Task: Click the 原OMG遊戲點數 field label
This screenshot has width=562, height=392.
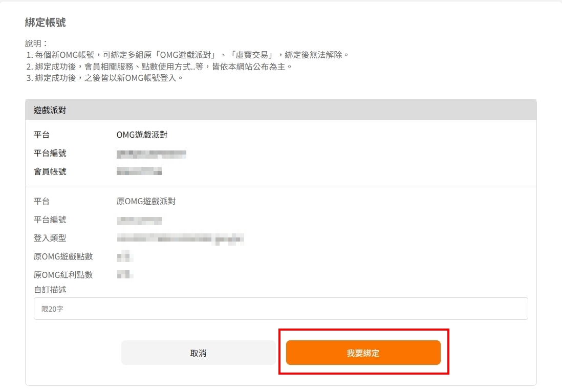Action: [x=63, y=256]
